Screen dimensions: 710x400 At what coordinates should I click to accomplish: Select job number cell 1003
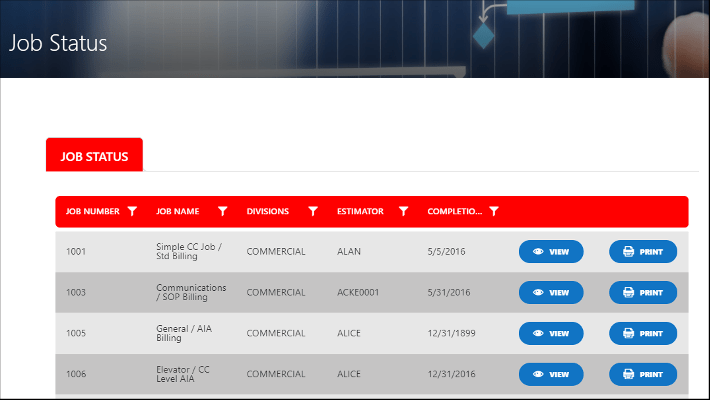coord(76,292)
